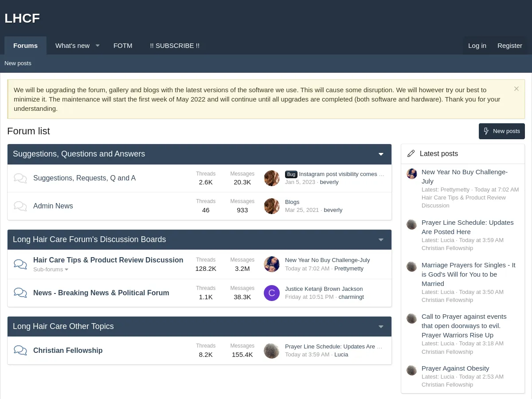Click the pencil icon beside Latest posts
Screen dimensions: 532x399
tap(411, 153)
